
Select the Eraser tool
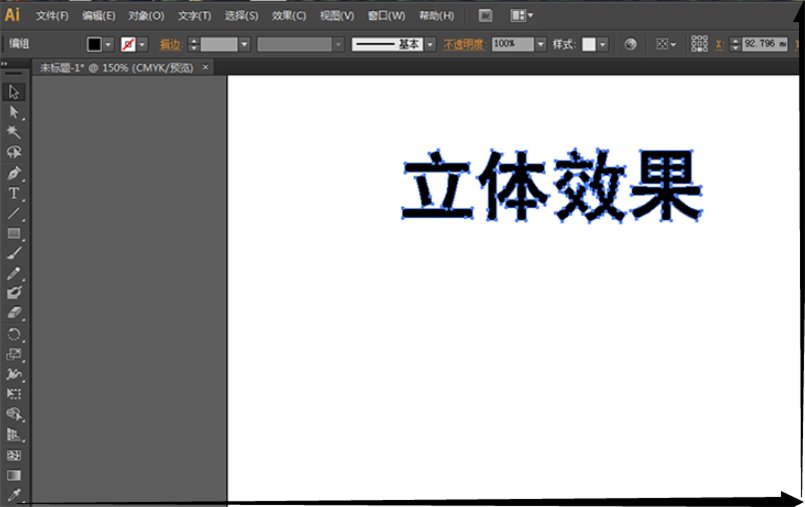coord(14,313)
